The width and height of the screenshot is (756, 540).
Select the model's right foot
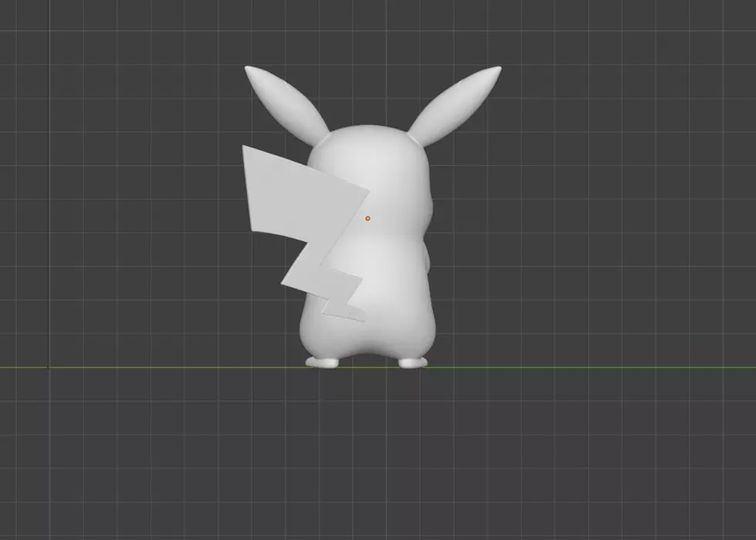click(413, 362)
